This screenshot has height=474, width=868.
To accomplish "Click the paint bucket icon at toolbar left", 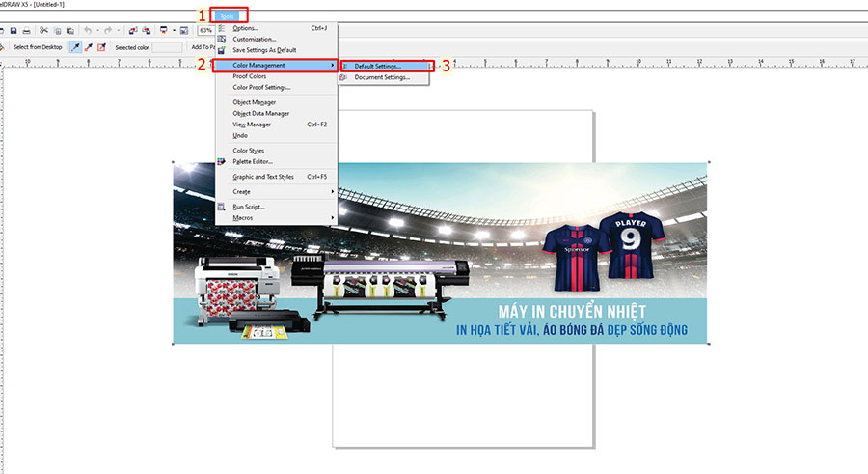I will coord(2,47).
